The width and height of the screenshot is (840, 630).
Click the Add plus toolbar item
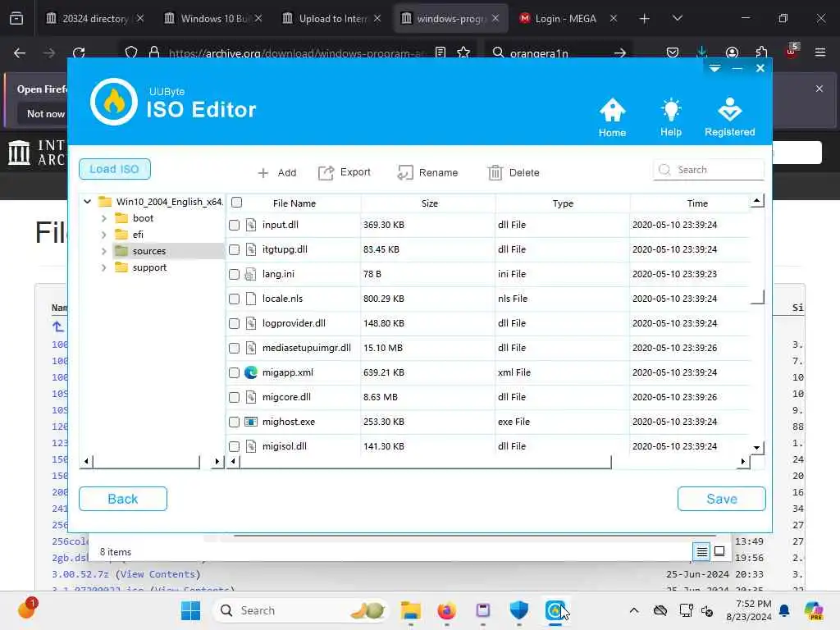point(277,172)
